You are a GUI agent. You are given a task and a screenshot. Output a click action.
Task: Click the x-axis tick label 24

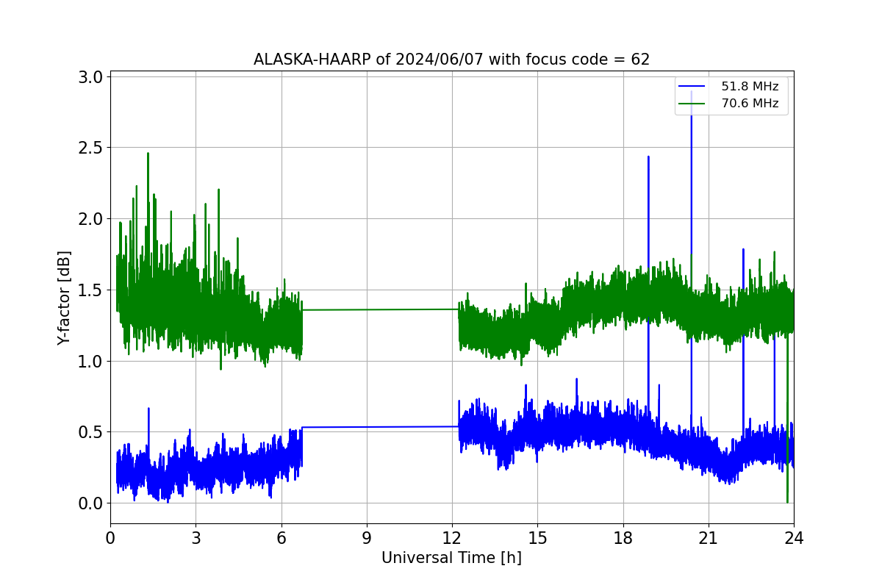(x=794, y=537)
